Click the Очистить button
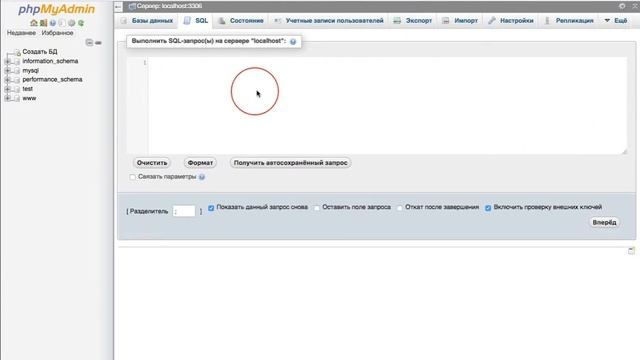 [152, 163]
